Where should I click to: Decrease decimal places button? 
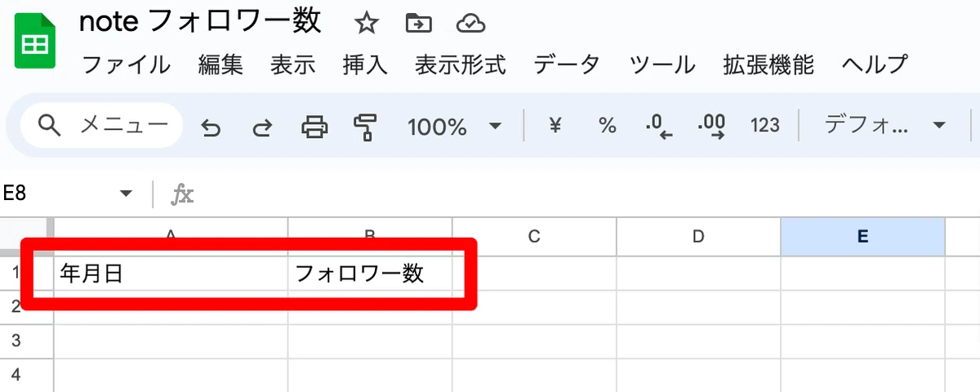658,127
